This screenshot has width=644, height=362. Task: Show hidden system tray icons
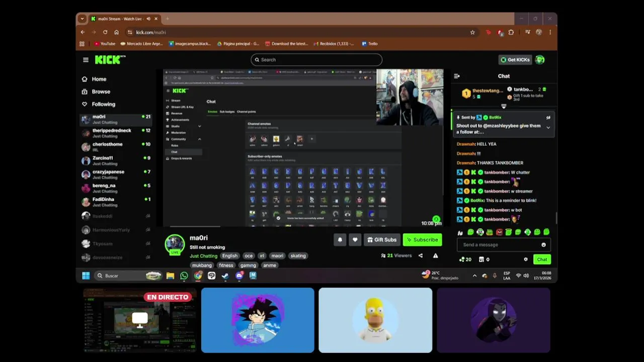click(474, 276)
